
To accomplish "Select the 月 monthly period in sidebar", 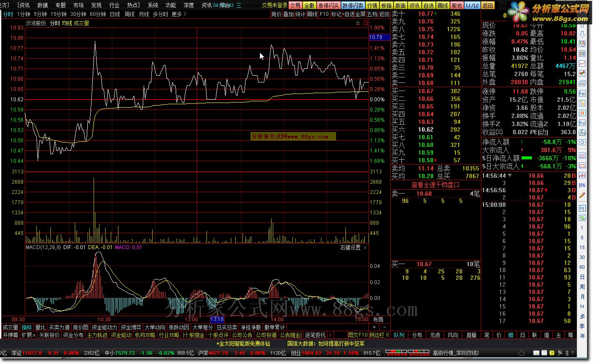I will click(582, 296).
